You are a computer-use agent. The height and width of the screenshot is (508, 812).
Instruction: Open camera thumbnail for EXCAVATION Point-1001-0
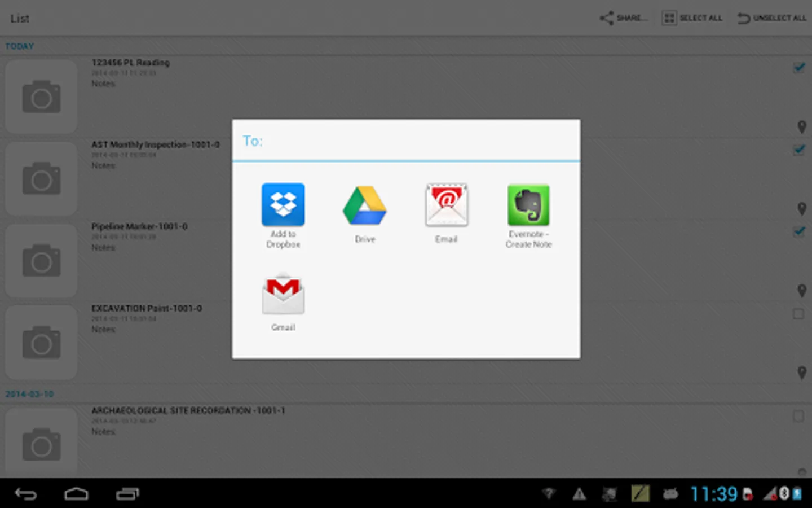[x=41, y=342]
